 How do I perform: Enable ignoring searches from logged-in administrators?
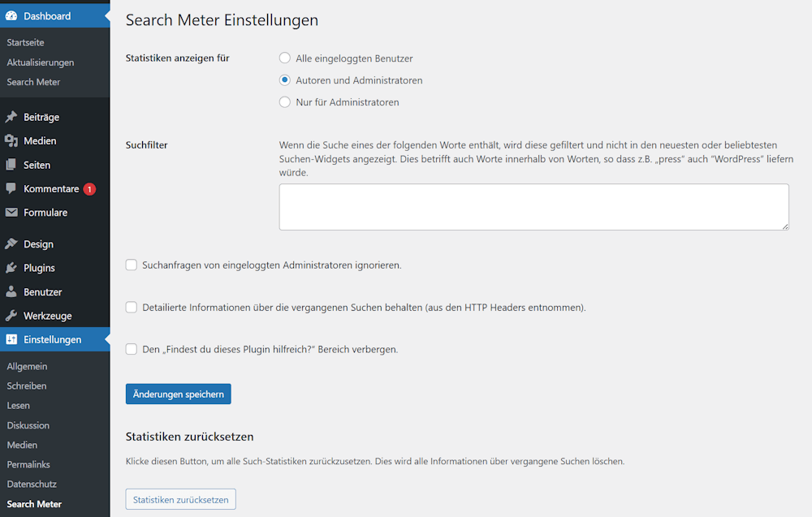(131, 265)
